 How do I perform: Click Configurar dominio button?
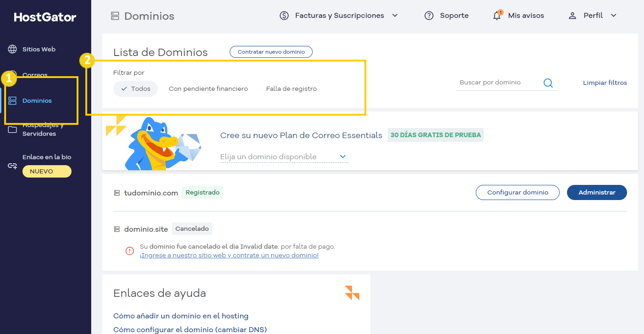[x=517, y=193]
